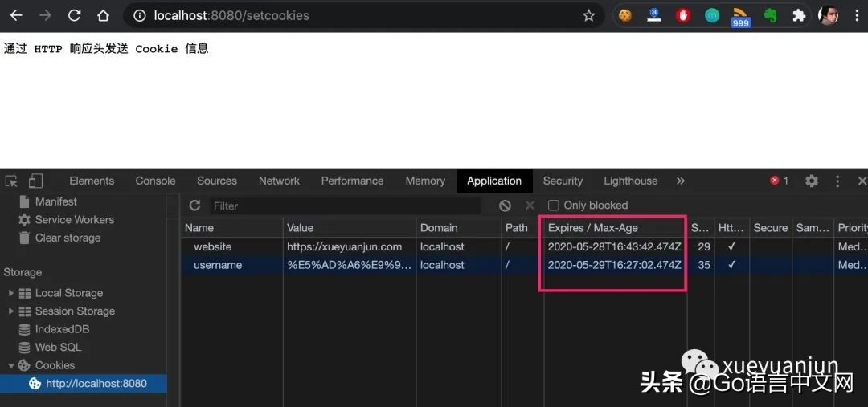This screenshot has height=407, width=868.
Task: Select IndexedDB in the Storage list
Action: coord(62,330)
